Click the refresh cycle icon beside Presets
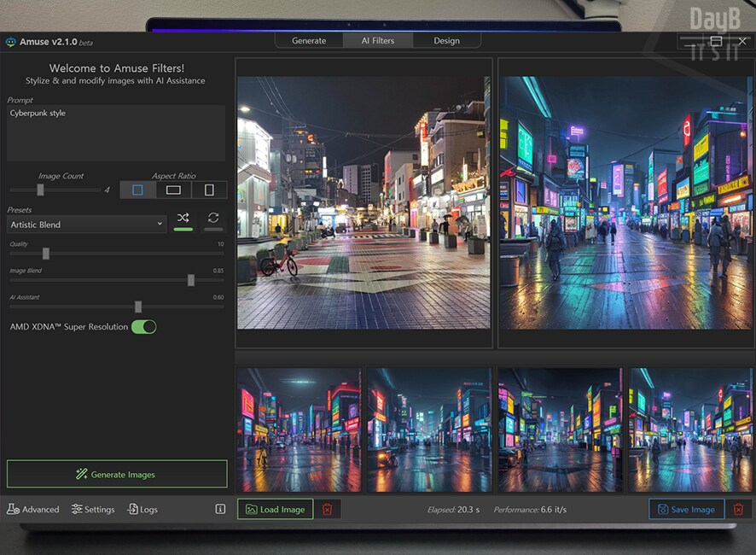Image resolution: width=756 pixels, height=555 pixels. (x=213, y=219)
